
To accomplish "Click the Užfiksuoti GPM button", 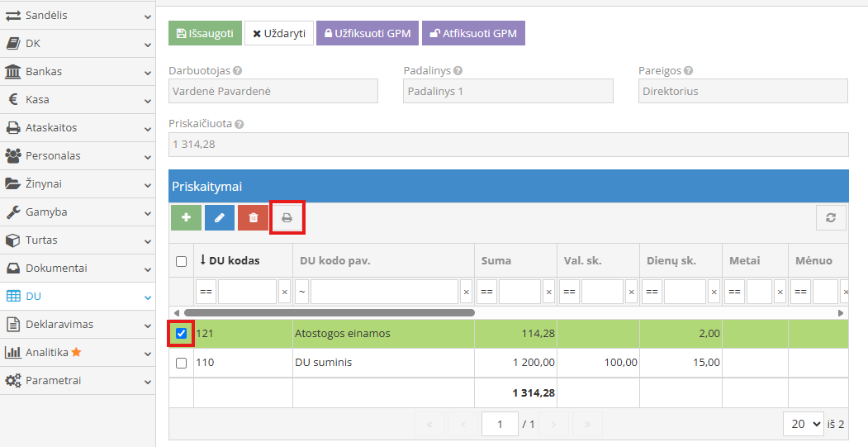I will coord(368,33).
